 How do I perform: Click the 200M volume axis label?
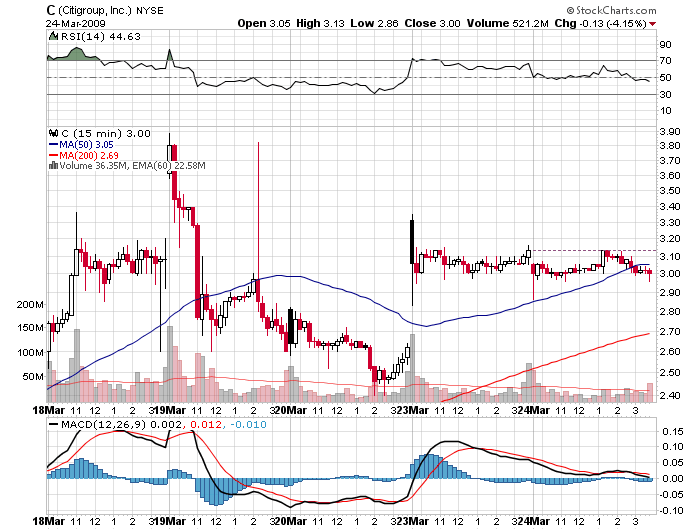pos(30,305)
